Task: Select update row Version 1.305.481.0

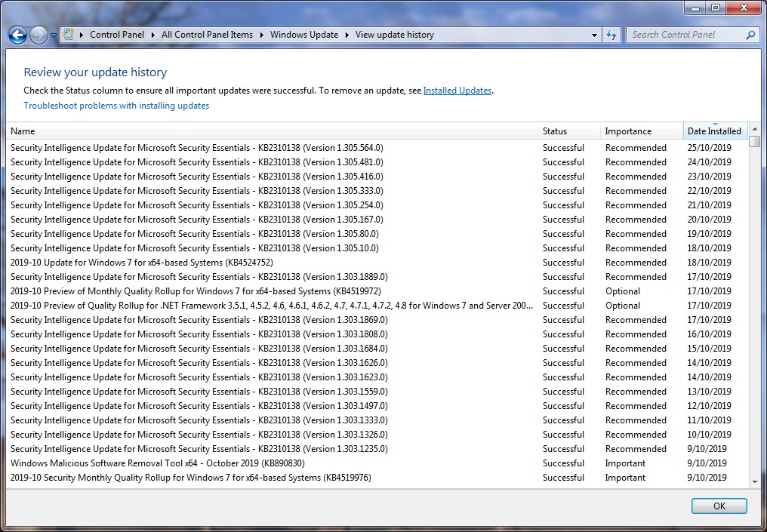Action: pyautogui.click(x=377, y=161)
